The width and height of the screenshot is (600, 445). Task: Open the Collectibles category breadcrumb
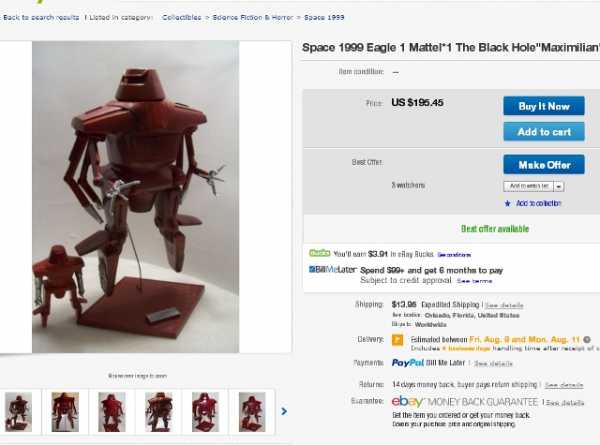(x=182, y=18)
